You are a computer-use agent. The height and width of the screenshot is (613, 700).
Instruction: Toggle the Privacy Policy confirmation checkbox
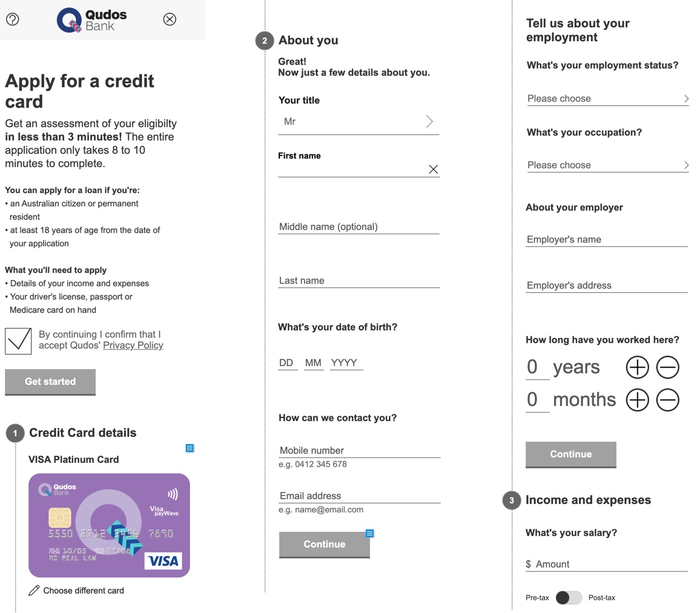coord(18,341)
